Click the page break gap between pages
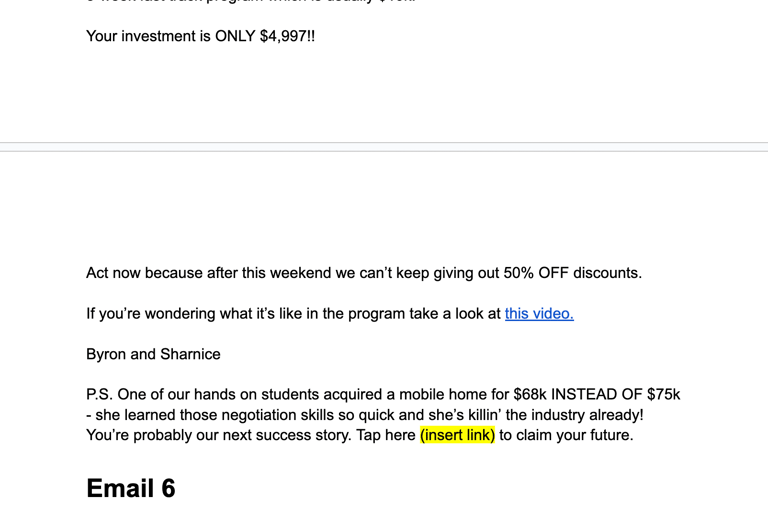Viewport: 768px width, 512px height. click(x=384, y=147)
